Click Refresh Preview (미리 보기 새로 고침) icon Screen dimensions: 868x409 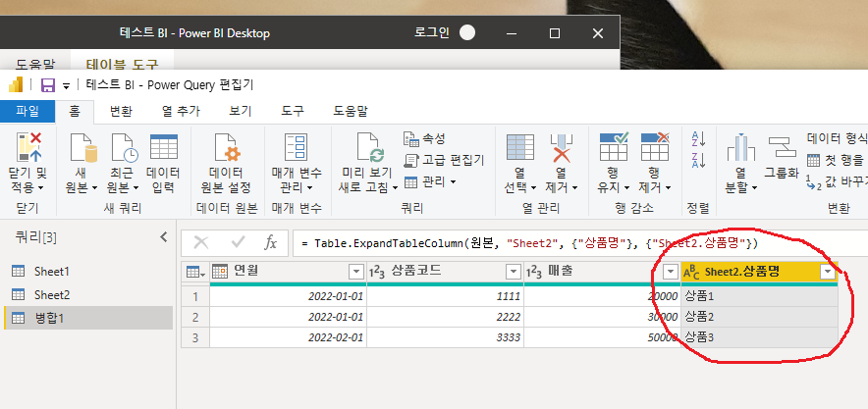[x=368, y=149]
